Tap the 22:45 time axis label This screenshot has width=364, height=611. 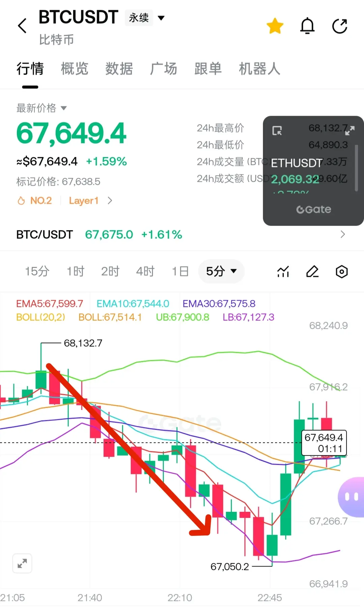pos(270,598)
